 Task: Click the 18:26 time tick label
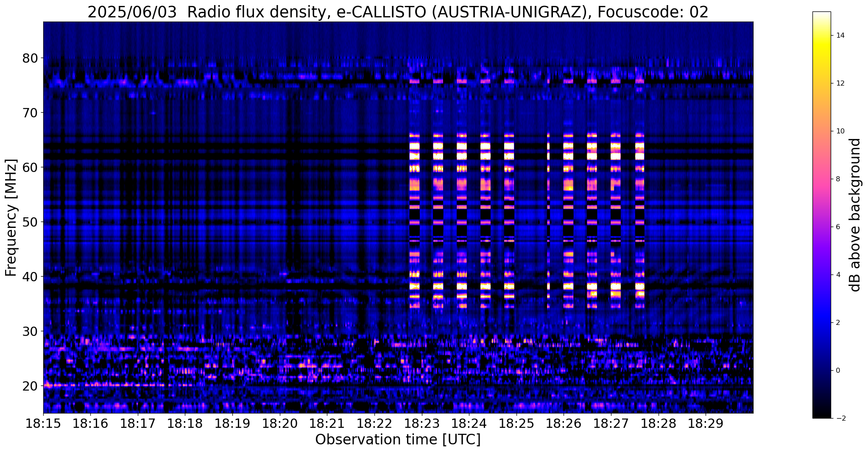(x=564, y=424)
